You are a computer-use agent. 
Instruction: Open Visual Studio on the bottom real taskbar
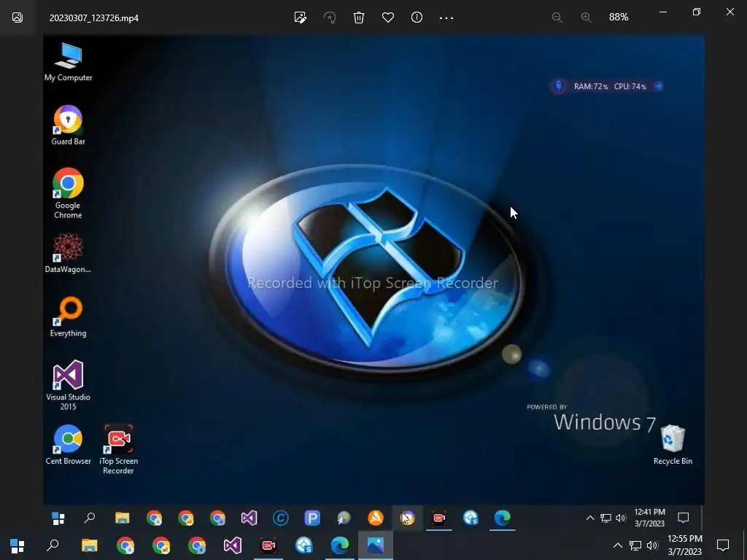pos(233,545)
